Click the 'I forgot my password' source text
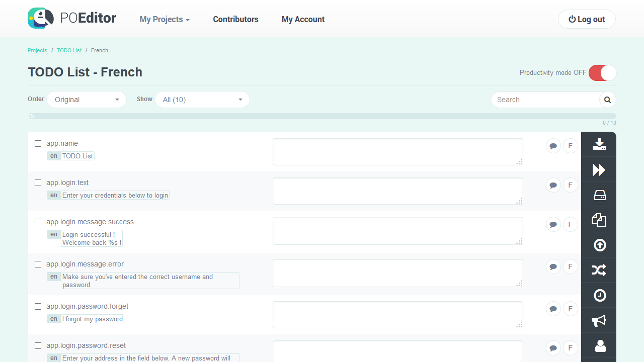This screenshot has height=362, width=644. pos(93,319)
